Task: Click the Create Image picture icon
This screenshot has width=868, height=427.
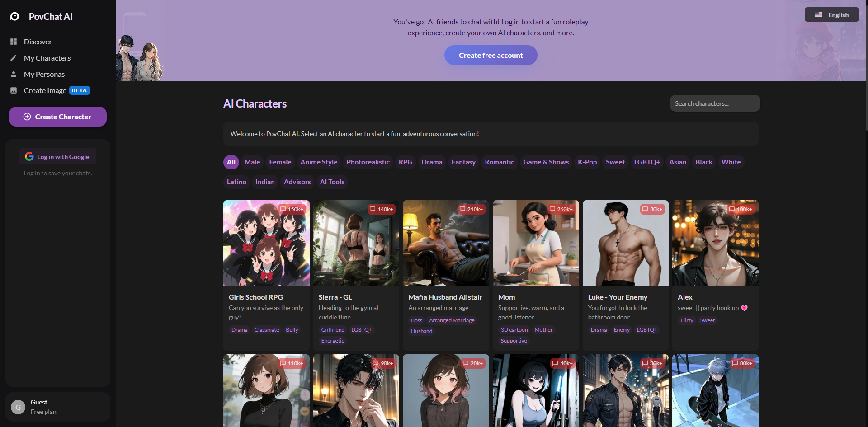Action: [14, 90]
